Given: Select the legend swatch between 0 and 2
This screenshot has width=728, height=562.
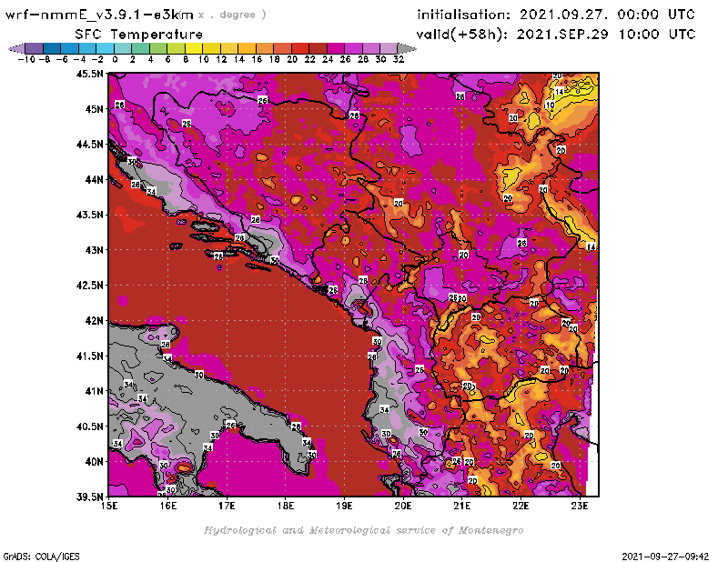Looking at the screenshot, I should (123, 49).
